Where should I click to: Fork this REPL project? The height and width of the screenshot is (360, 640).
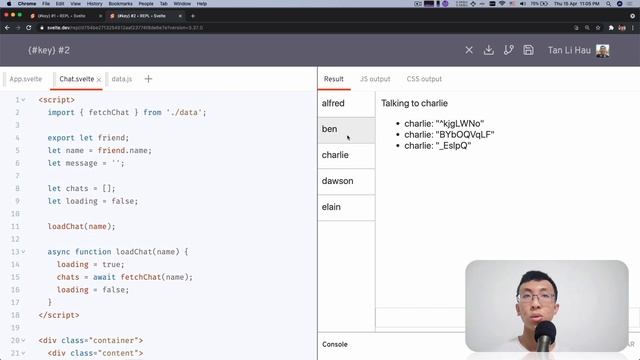[509, 50]
